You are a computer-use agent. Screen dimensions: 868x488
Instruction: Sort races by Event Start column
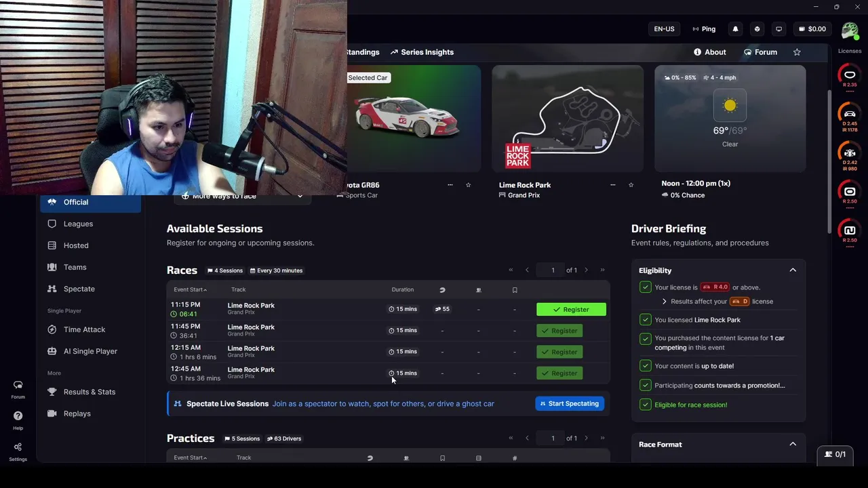click(190, 290)
